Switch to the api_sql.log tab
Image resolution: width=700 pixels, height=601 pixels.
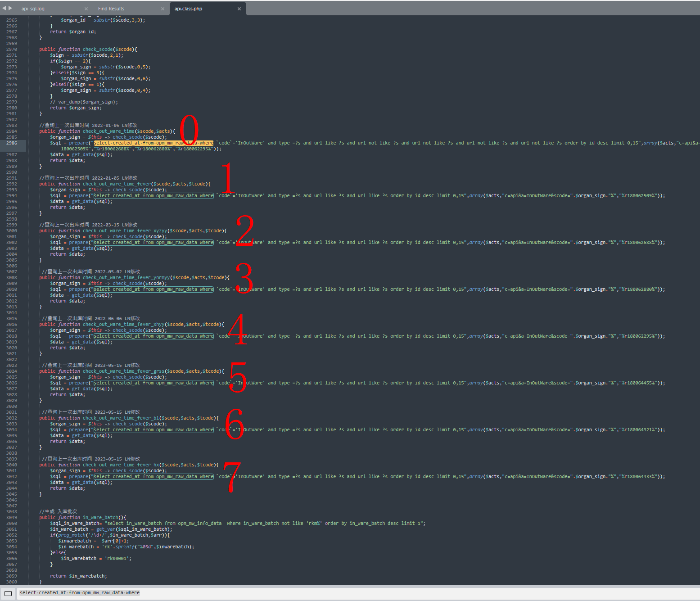(33, 9)
